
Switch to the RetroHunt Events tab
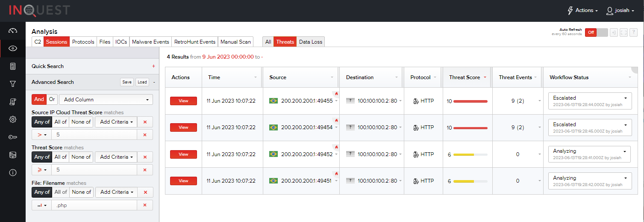[x=195, y=42]
